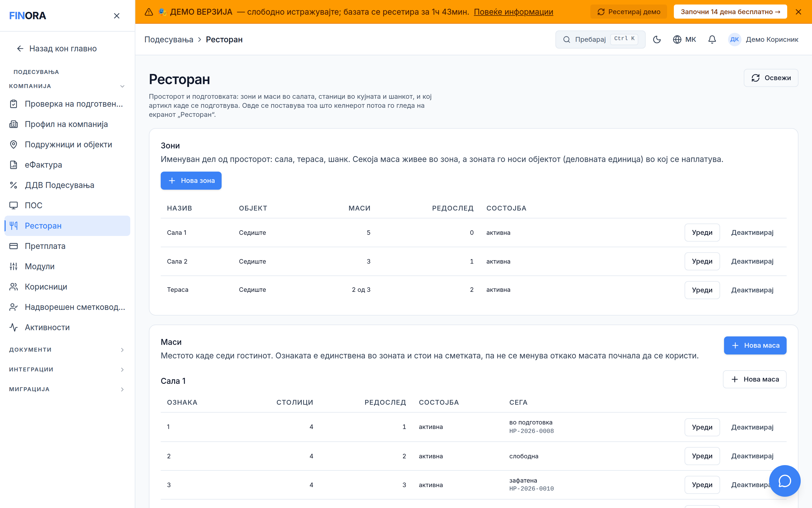This screenshot has width=812, height=508.
Task: Click the warning triangle icon in the banner
Action: click(x=149, y=12)
